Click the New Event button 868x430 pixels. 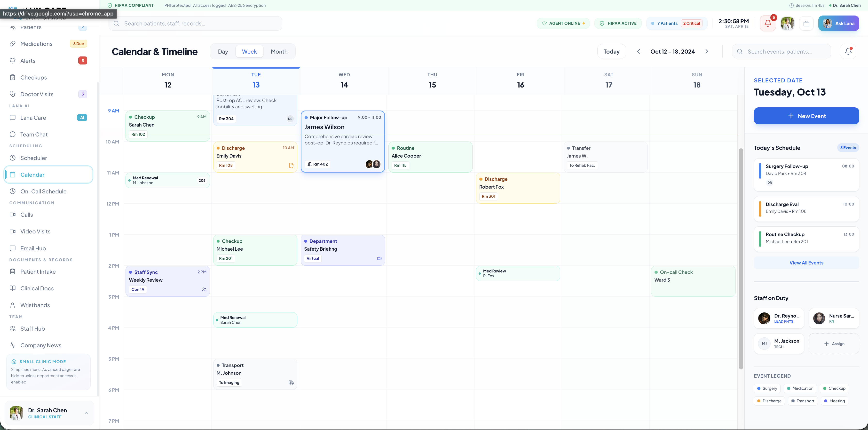point(806,116)
